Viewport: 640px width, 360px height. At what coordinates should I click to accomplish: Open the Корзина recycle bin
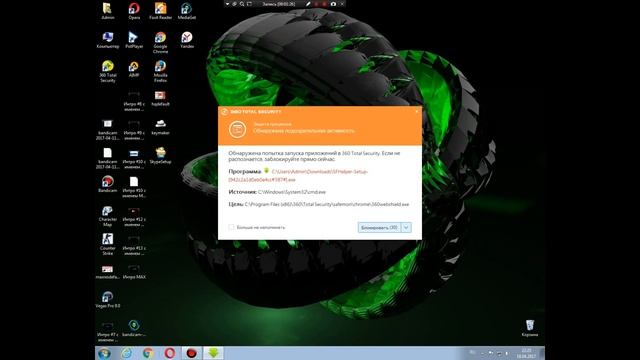tap(530, 328)
